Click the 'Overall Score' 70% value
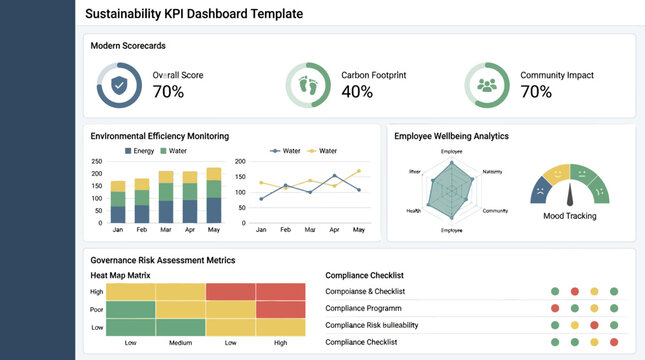 click(x=168, y=91)
